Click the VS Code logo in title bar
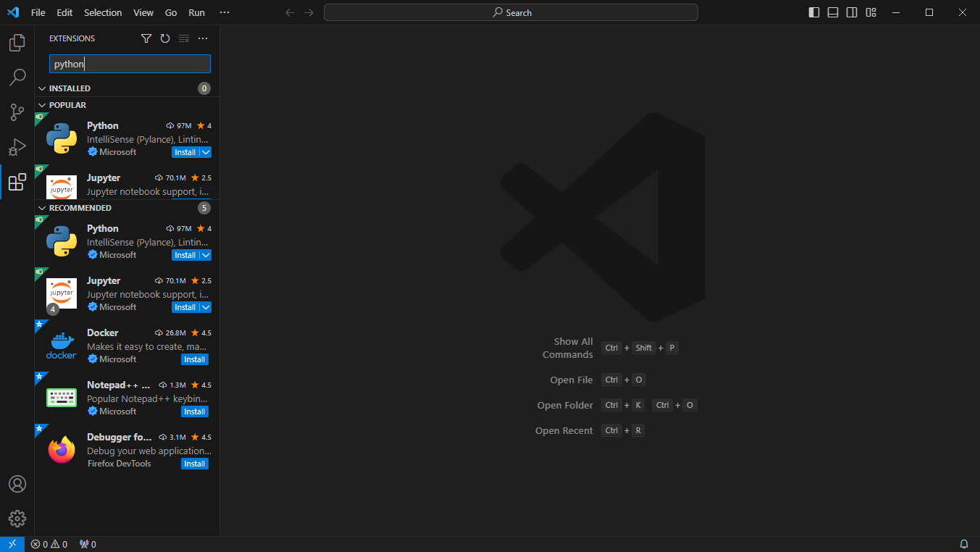980x552 pixels. point(13,12)
